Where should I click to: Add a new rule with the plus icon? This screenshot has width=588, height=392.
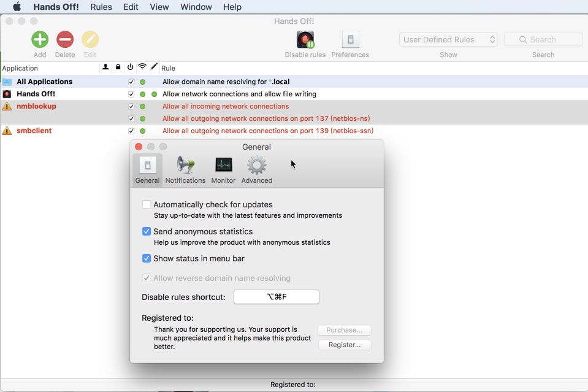39,39
